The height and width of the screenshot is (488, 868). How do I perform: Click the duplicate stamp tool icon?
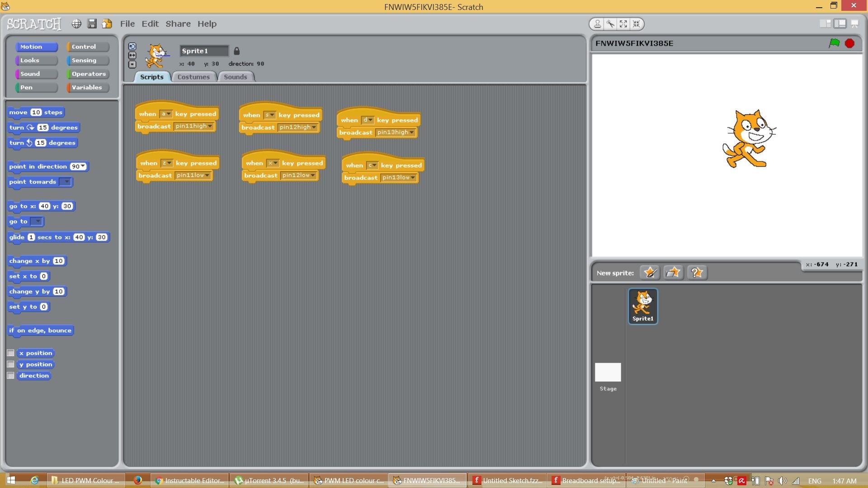pos(597,24)
